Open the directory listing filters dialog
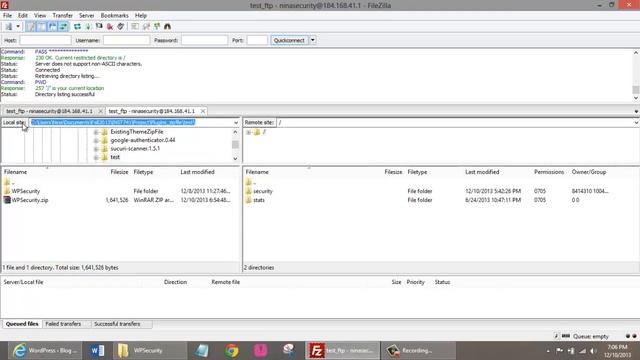The height and width of the screenshot is (360, 640). point(135,27)
